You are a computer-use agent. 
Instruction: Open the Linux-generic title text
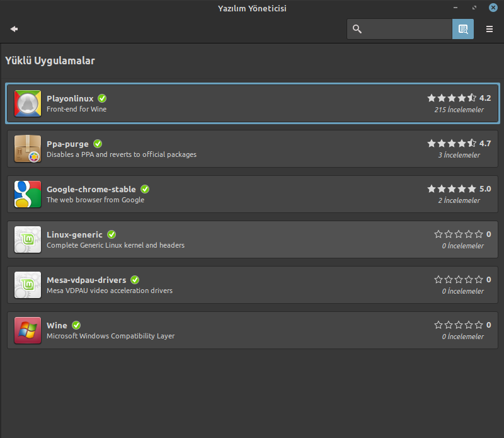coord(74,235)
